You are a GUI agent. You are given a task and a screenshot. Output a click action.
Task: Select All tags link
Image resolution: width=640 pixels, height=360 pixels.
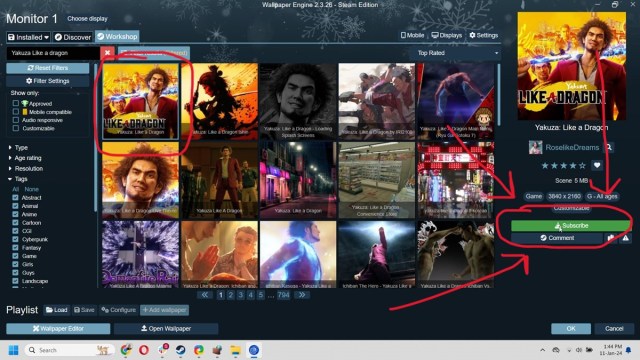[16, 189]
